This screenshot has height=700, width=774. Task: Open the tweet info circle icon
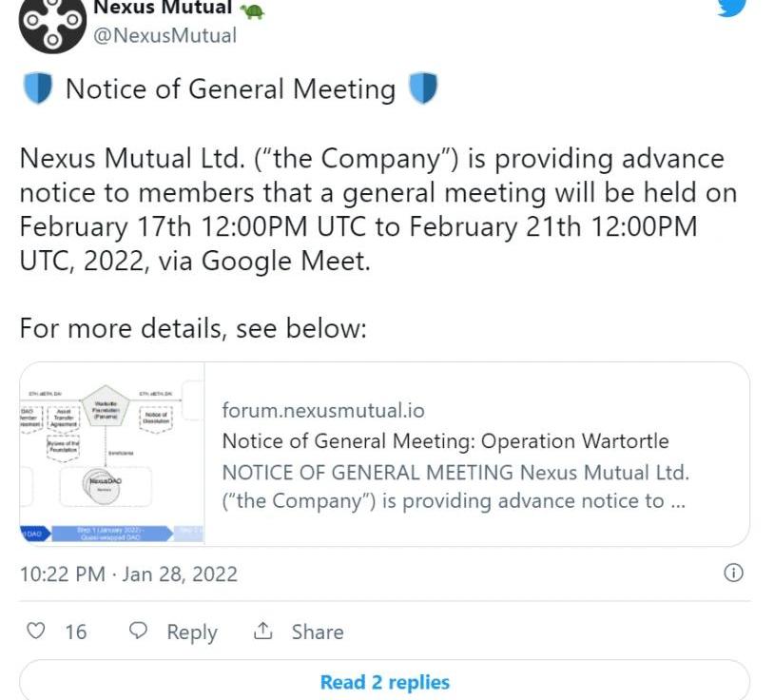[733, 573]
